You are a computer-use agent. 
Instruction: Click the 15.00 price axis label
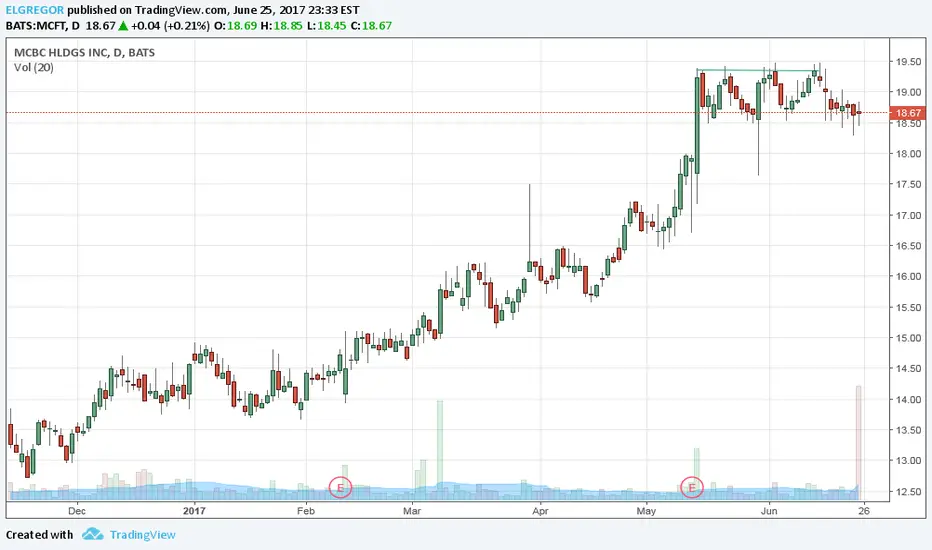coord(908,338)
